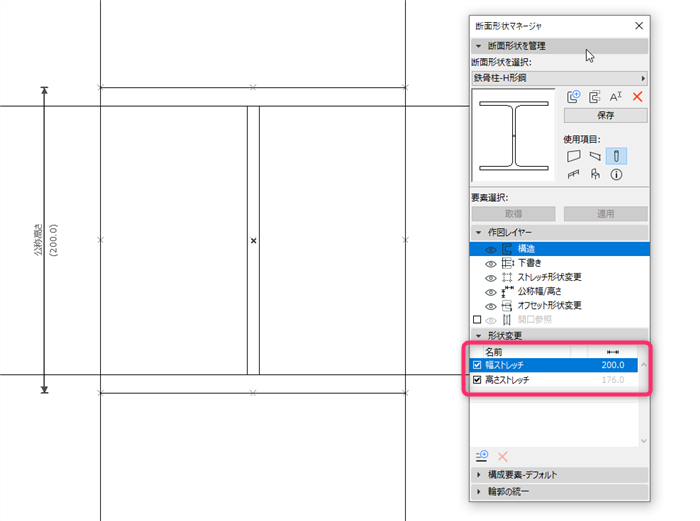
Task: Click the 名前 column header
Action: pyautogui.click(x=493, y=352)
